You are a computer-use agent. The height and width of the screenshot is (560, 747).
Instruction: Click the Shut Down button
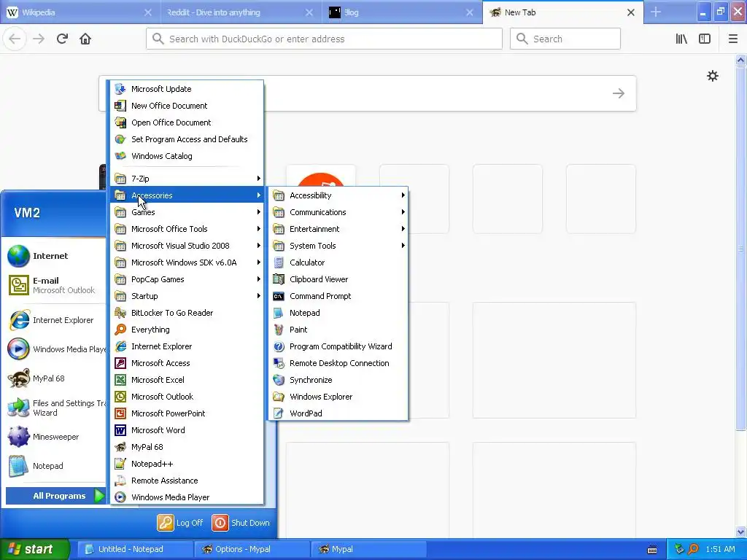pyautogui.click(x=241, y=523)
